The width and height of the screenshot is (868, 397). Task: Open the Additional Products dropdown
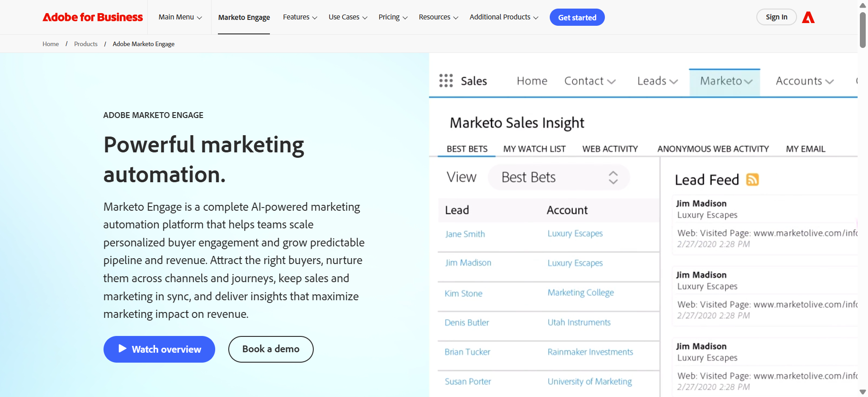coord(504,17)
